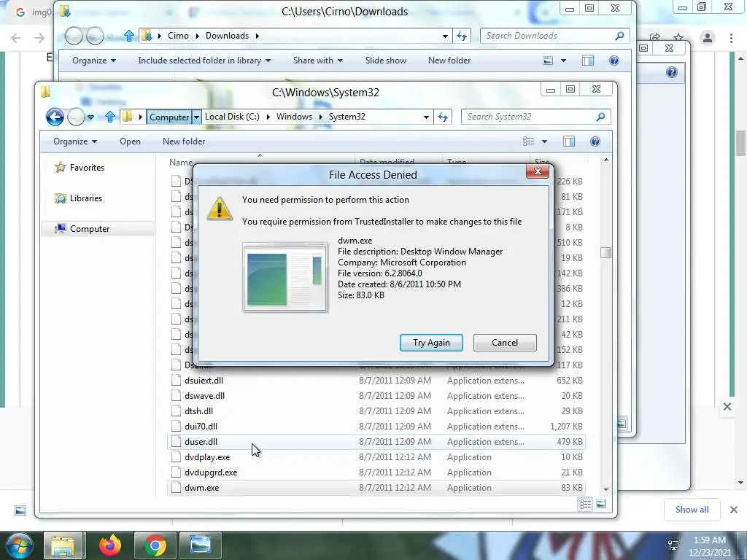Go up one level in System32 window
The width and height of the screenshot is (747, 560).
[110, 117]
